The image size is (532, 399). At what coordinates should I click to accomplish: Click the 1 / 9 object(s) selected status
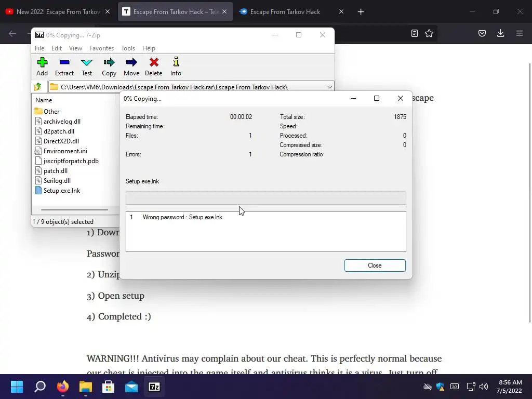coord(63,221)
